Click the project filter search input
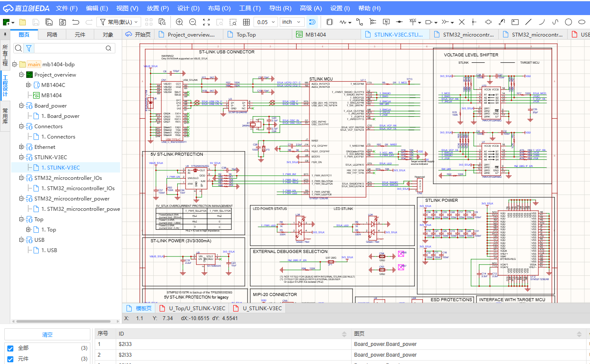This screenshot has width=590, height=364. (69, 48)
